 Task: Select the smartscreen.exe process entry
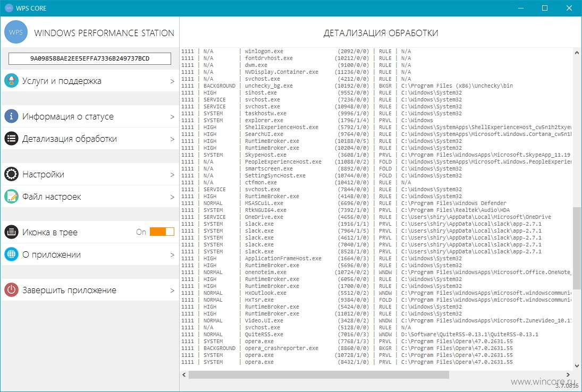coord(376,169)
